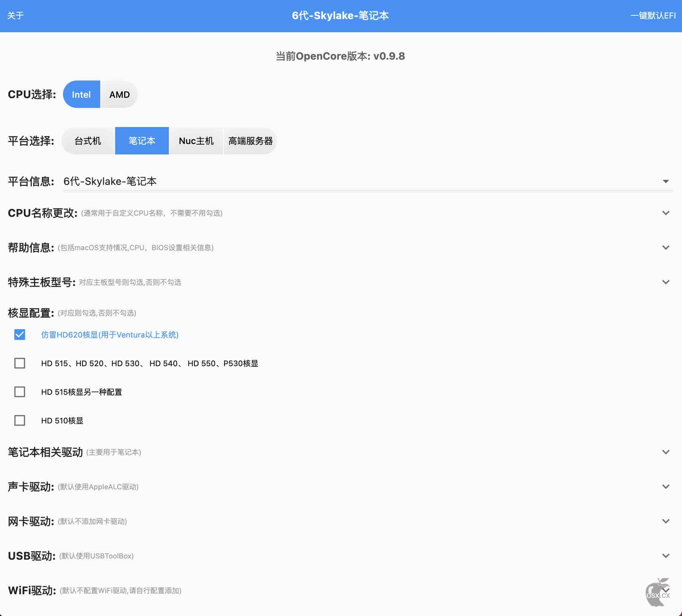Click the 仿冒HD620核显(用于Ventura以上系统) label
Image resolution: width=682 pixels, height=616 pixels.
(109, 335)
